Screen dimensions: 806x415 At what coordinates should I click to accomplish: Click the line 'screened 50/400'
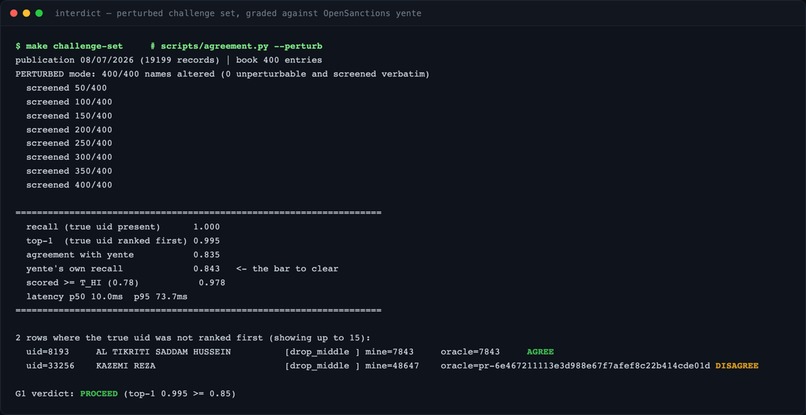66,88
